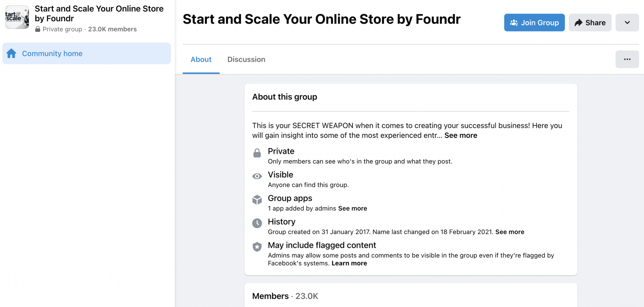Click the group logo thumbnail in sidebar
The height and width of the screenshot is (307, 644).
tap(17, 17)
